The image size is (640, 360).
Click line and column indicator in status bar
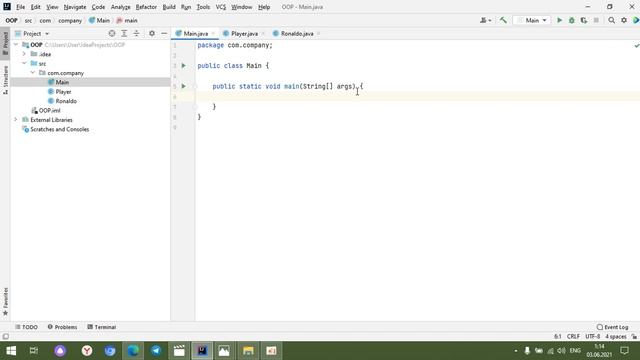tap(558, 337)
